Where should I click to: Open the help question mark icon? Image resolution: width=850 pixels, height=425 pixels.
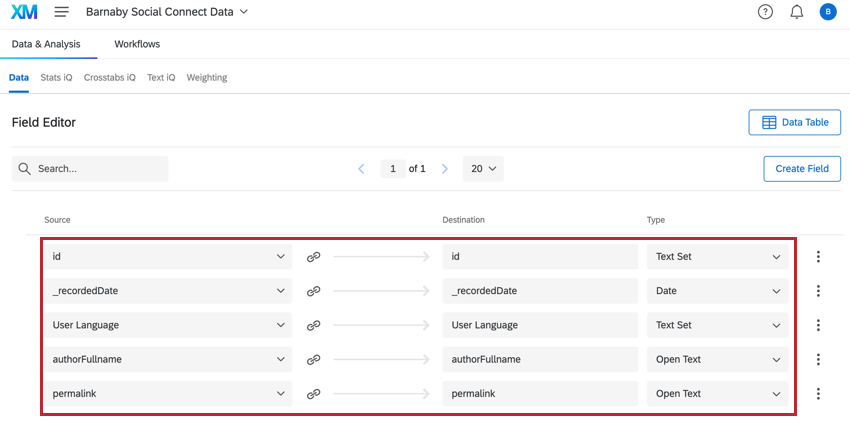pyautogui.click(x=765, y=12)
